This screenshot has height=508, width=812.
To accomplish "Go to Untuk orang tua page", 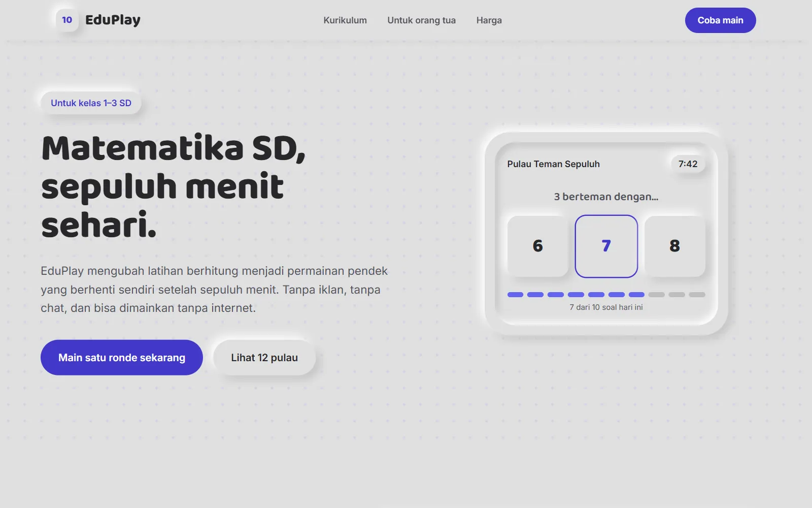I will 421,20.
